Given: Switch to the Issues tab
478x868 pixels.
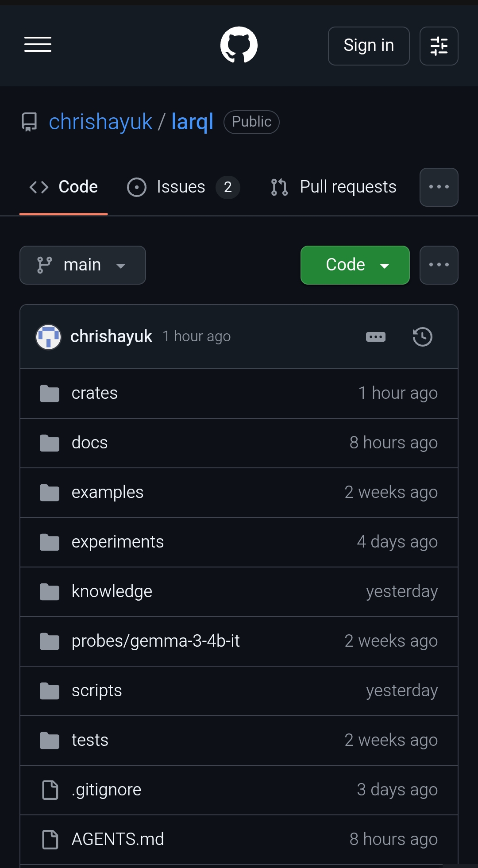Looking at the screenshot, I should 183,187.
